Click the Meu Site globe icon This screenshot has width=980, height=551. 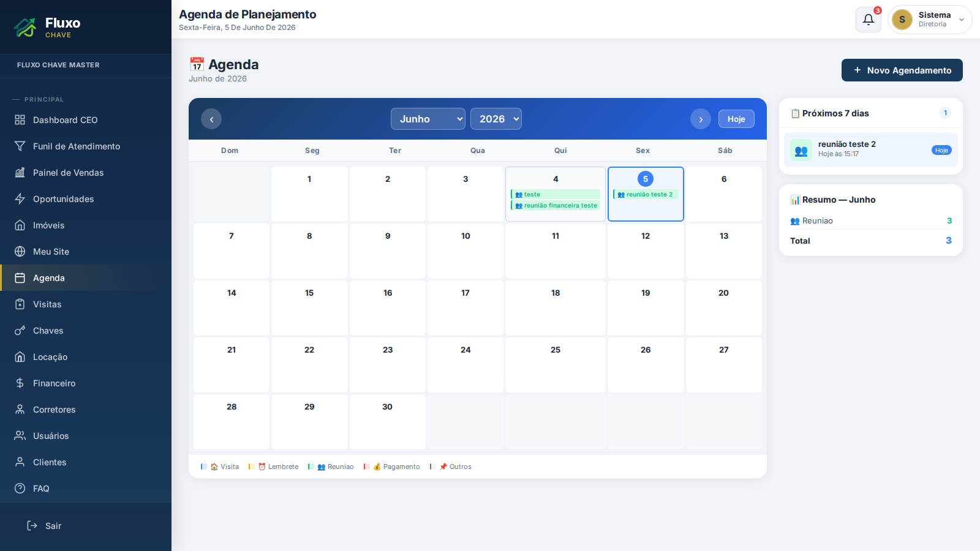tap(20, 252)
